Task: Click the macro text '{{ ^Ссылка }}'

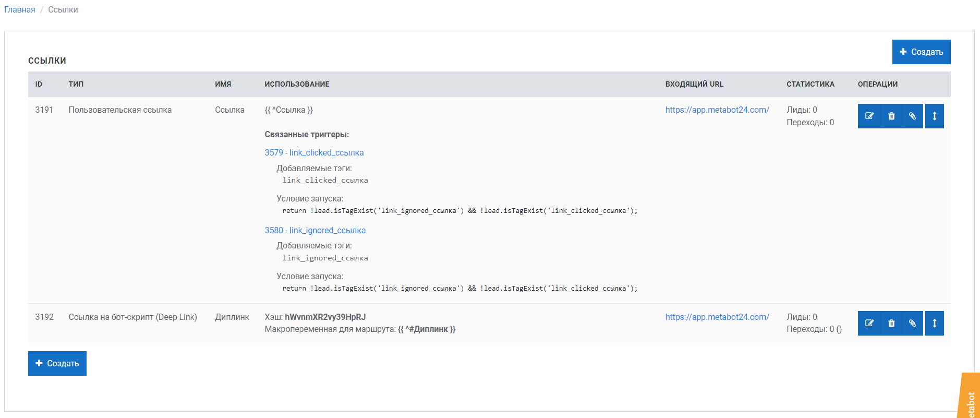Action: coord(289,110)
